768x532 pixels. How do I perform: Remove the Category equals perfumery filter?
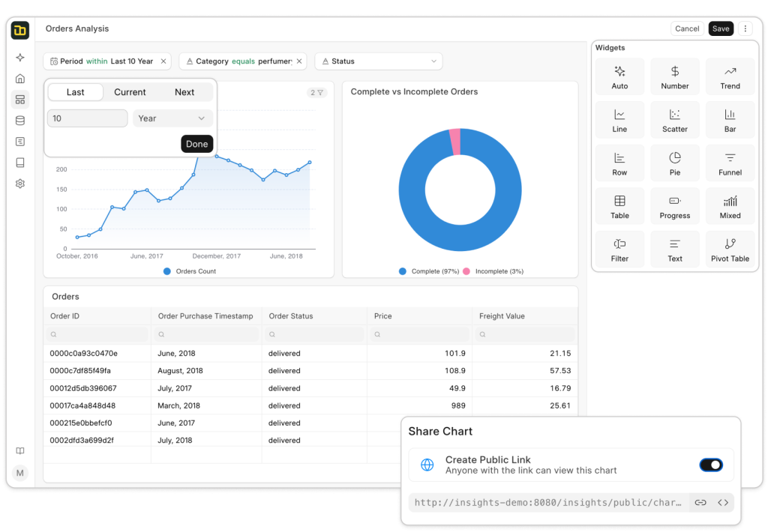click(299, 61)
